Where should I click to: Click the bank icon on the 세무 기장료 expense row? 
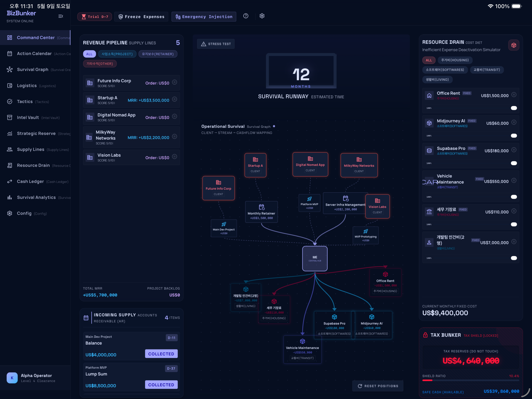point(429,212)
